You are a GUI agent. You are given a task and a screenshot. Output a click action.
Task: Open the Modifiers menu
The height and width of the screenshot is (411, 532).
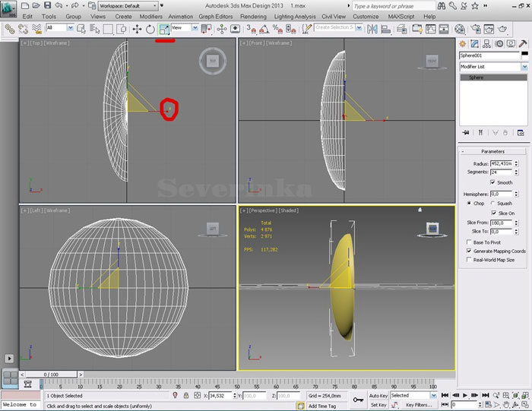click(150, 16)
